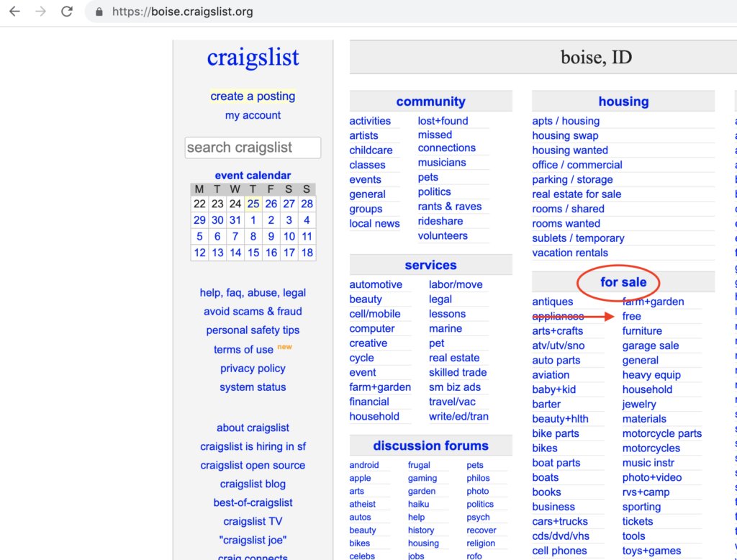Viewport: 737px width, 560px height.
Task: Open financial services
Action: [369, 402]
